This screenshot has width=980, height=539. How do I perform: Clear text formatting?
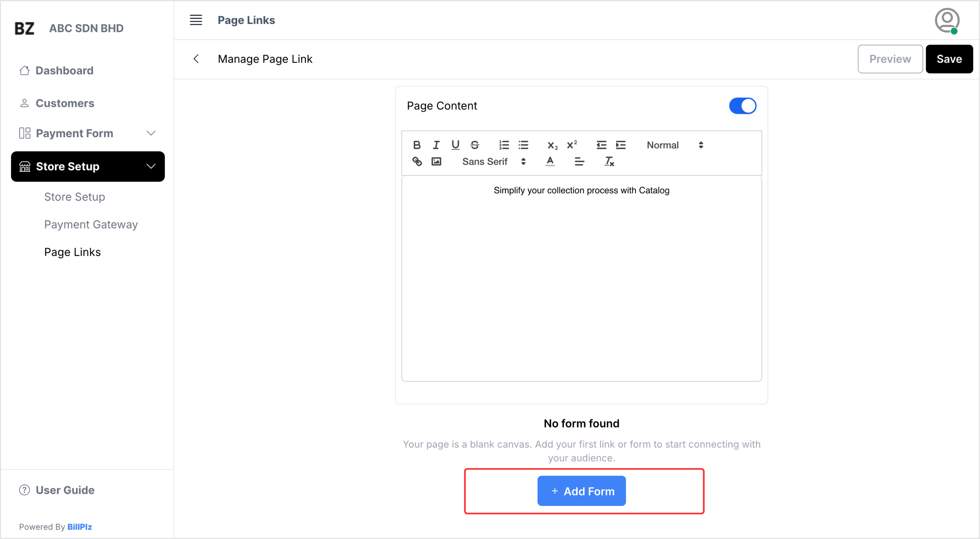609,161
